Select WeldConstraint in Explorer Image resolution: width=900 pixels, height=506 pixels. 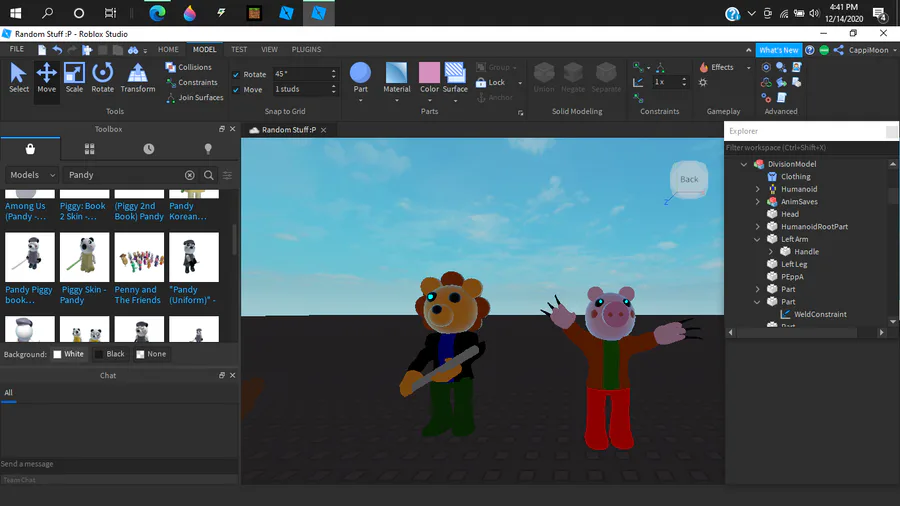coord(820,314)
